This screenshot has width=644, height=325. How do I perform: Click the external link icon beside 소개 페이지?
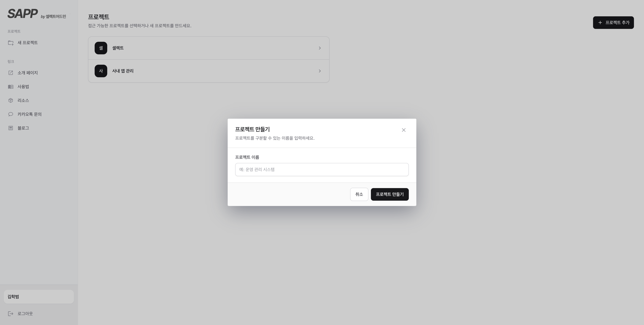tap(11, 73)
